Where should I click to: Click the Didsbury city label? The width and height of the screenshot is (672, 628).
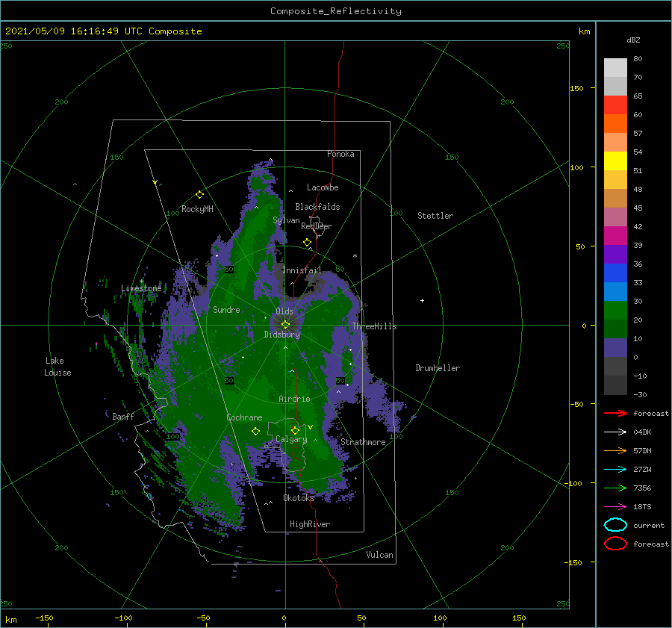coord(282,335)
